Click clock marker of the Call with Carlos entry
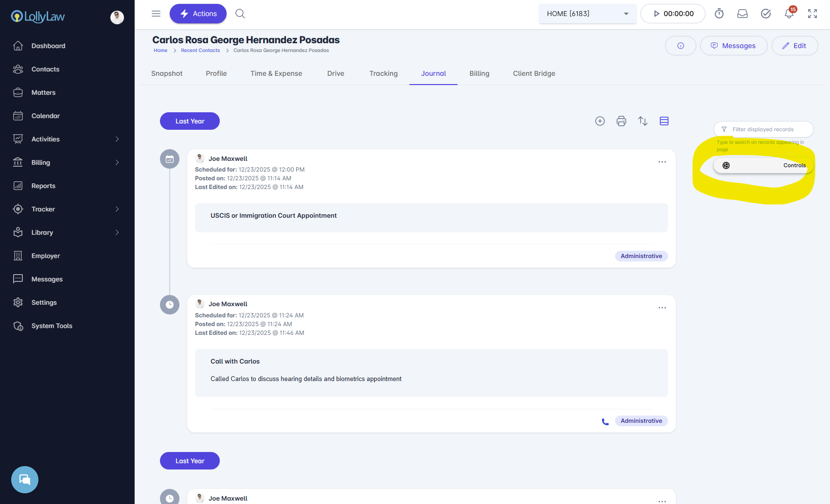The height and width of the screenshot is (504, 830). pos(170,305)
